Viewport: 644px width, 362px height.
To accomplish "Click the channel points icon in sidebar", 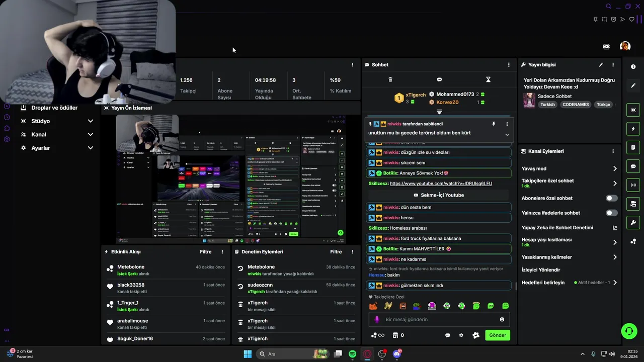I will coord(633,241).
